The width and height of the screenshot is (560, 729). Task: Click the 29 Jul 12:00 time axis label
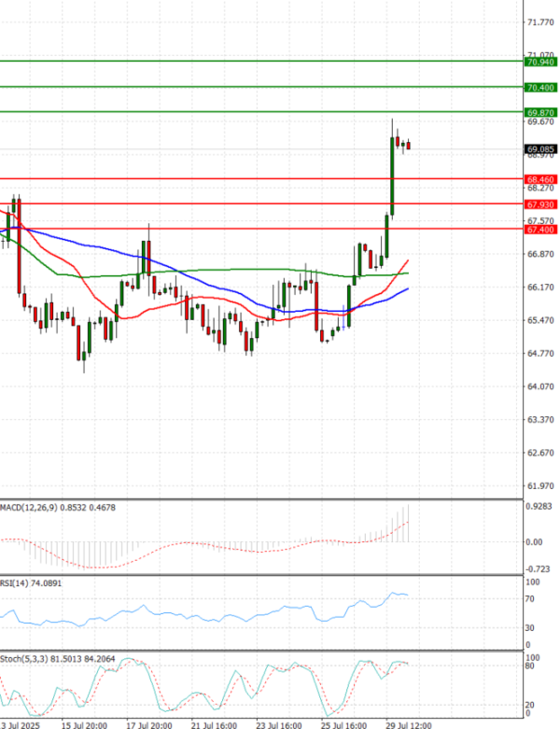(x=409, y=725)
